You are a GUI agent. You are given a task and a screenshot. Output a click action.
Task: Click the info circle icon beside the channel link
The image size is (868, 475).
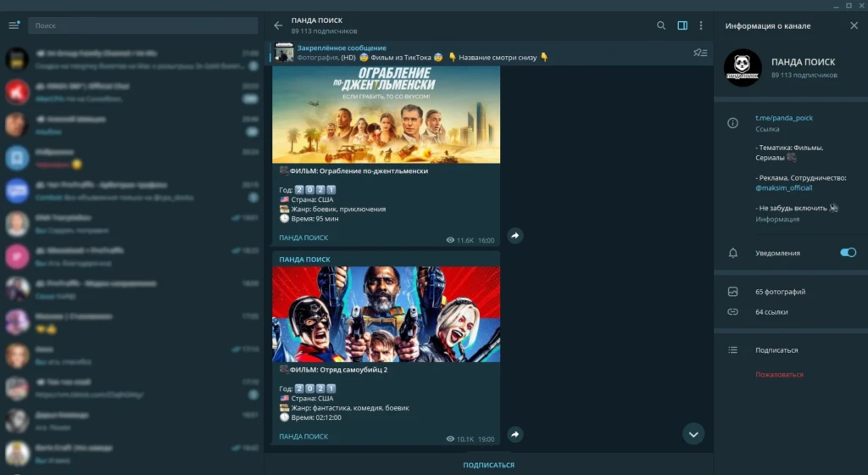pos(732,123)
